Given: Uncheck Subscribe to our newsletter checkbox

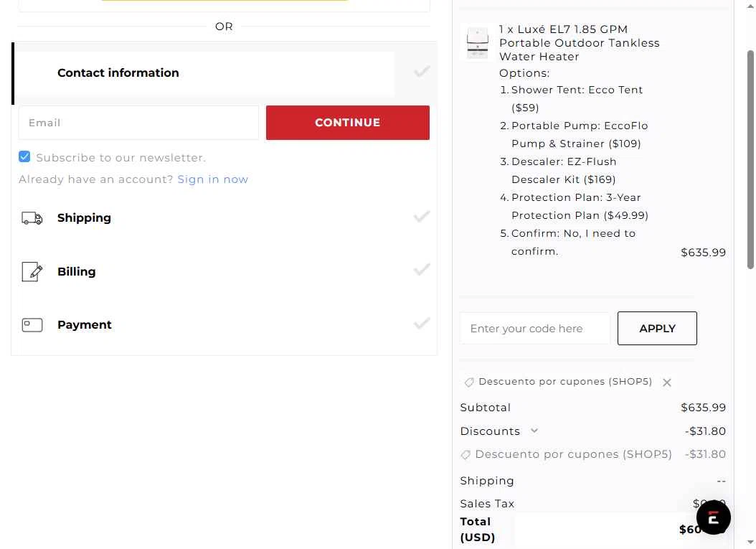Looking at the screenshot, I should tap(24, 156).
